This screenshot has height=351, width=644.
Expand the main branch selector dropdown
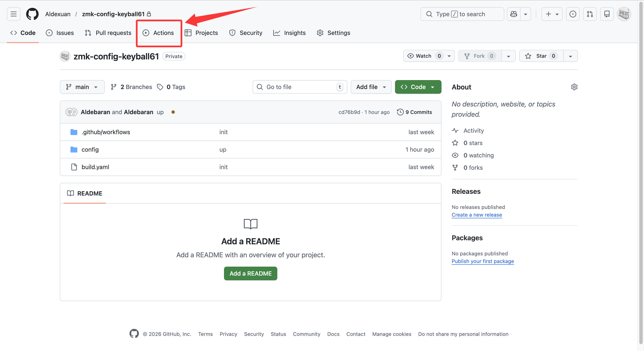[x=82, y=87]
